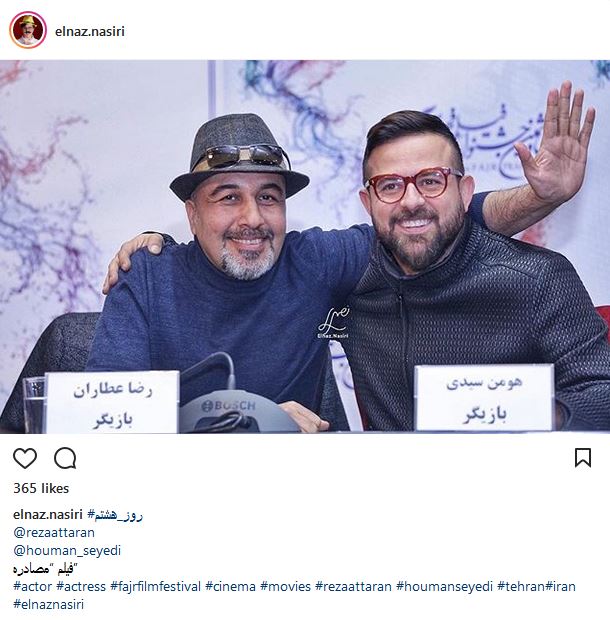View the 365 likes list
Screen dimensions: 610x620
41,488
